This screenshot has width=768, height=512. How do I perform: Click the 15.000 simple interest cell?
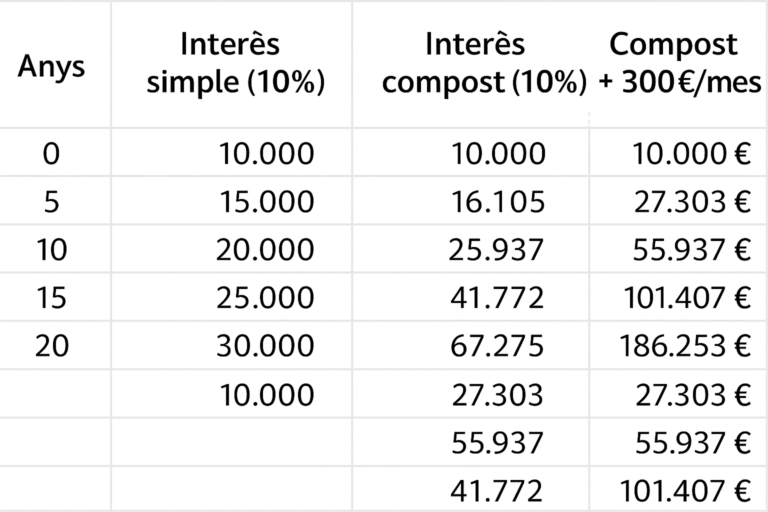pyautogui.click(x=266, y=202)
